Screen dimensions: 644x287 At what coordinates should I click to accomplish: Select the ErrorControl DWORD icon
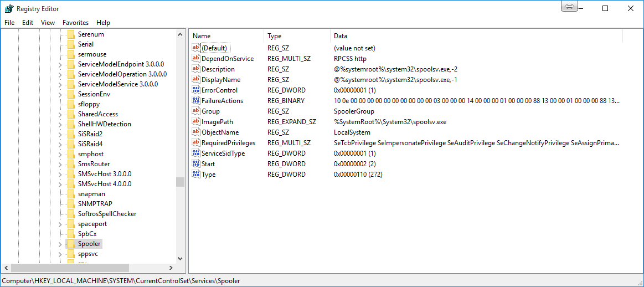[196, 90]
